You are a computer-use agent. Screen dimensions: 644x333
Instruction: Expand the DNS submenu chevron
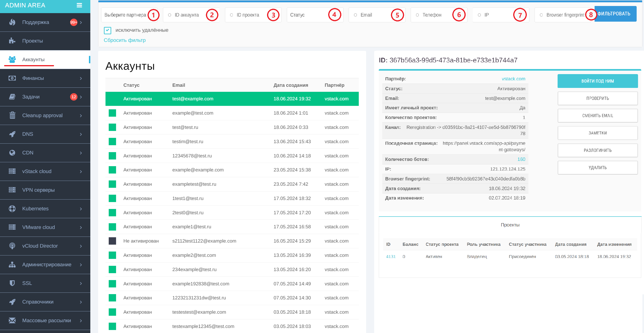(x=81, y=134)
